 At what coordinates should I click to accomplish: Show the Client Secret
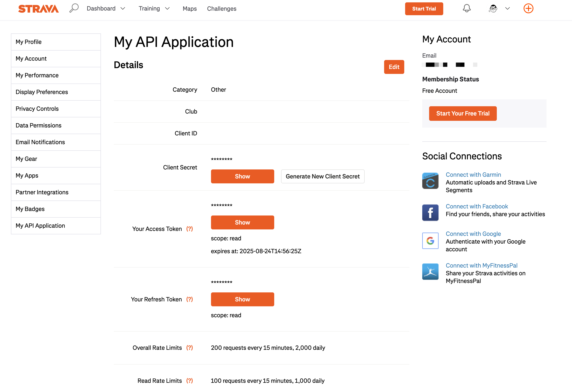pos(242,177)
